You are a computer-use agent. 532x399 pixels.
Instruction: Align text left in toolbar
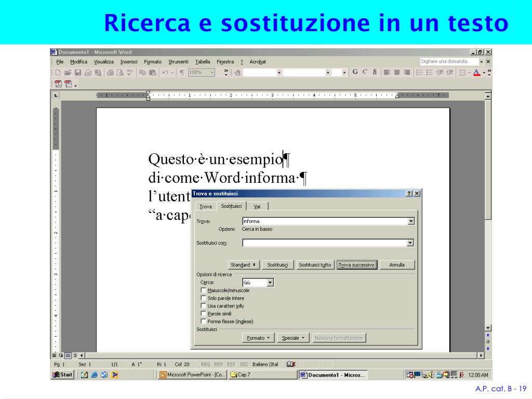[x=387, y=72]
